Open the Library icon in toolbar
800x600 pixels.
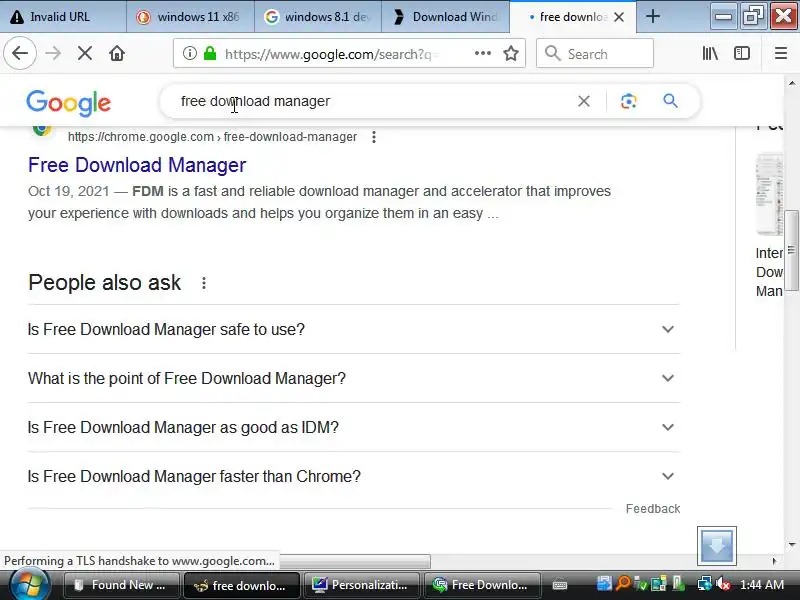710,53
